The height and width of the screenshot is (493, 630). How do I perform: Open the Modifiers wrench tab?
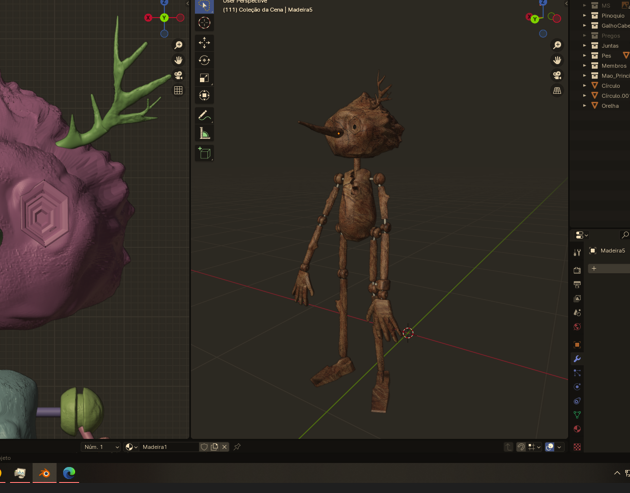pyautogui.click(x=577, y=359)
